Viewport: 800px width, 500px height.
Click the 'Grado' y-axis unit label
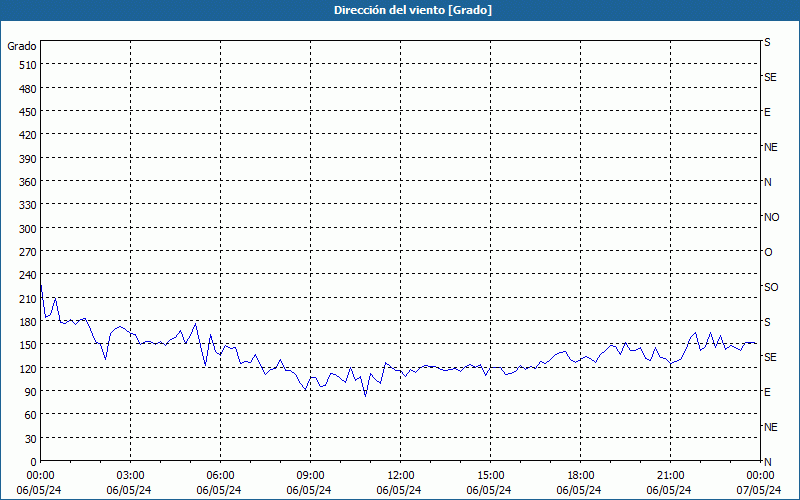point(22,46)
